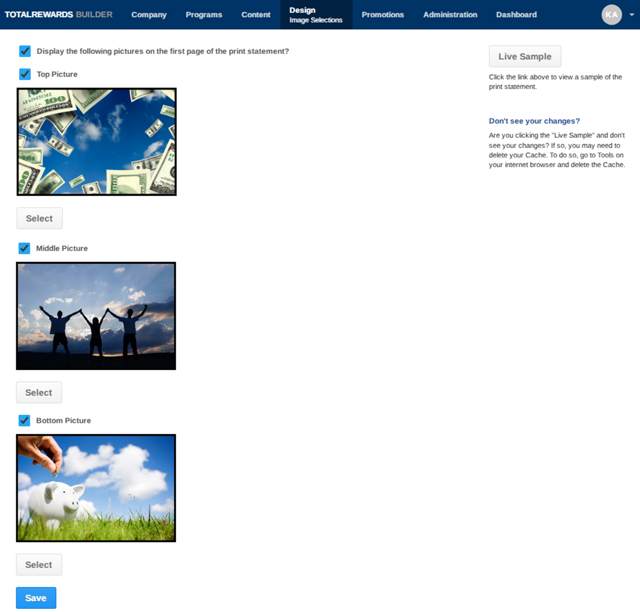The image size is (640, 612).
Task: Toggle the Middle Picture checkbox
Action: coord(24,248)
